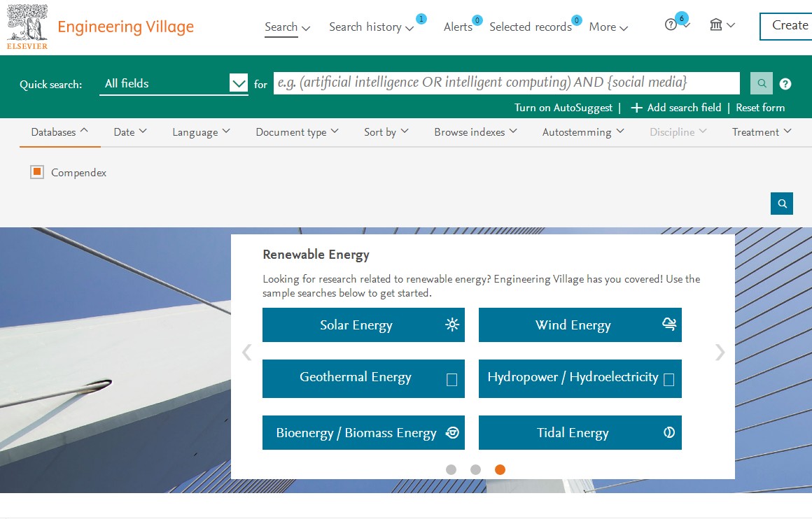Select the second carousel dot
The image size is (812, 519).
(475, 469)
